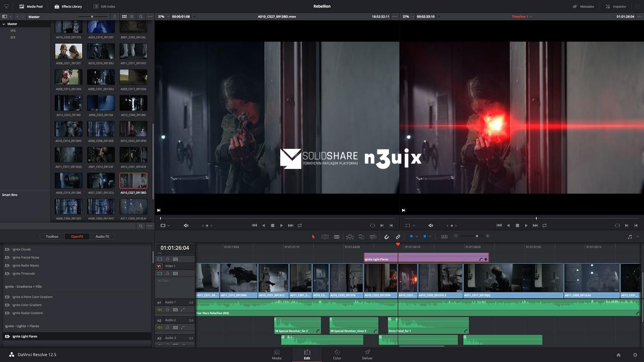The image size is (644, 362).
Task: Open the Metadata panel
Action: pyautogui.click(x=583, y=7)
